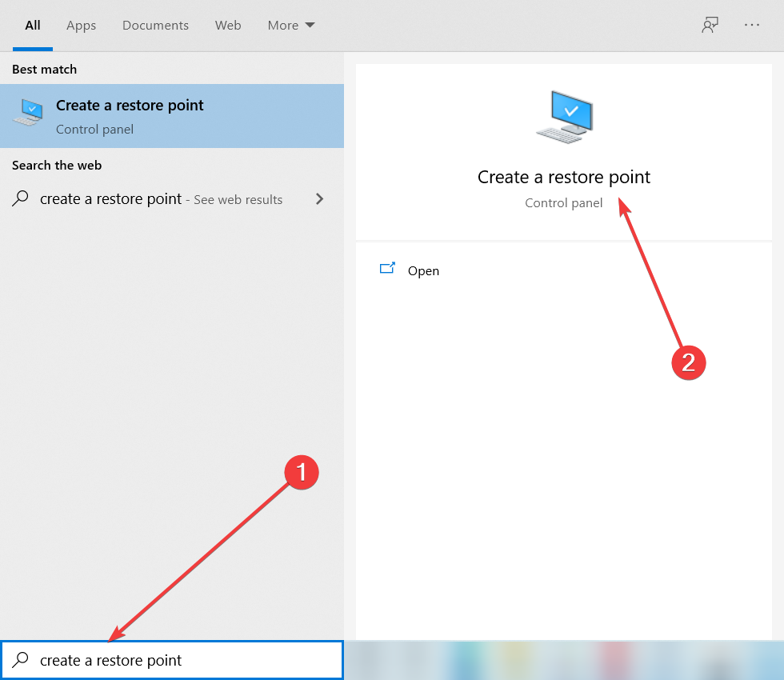The image size is (784, 680).
Task: Click the Control panel subtitle in preview pane
Action: coord(563,203)
